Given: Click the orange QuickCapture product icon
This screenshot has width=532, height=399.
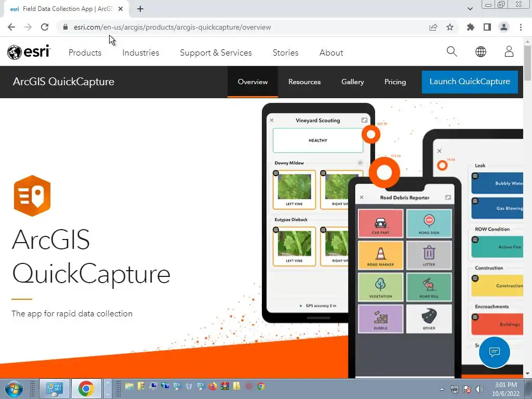Looking at the screenshot, I should pyautogui.click(x=32, y=196).
